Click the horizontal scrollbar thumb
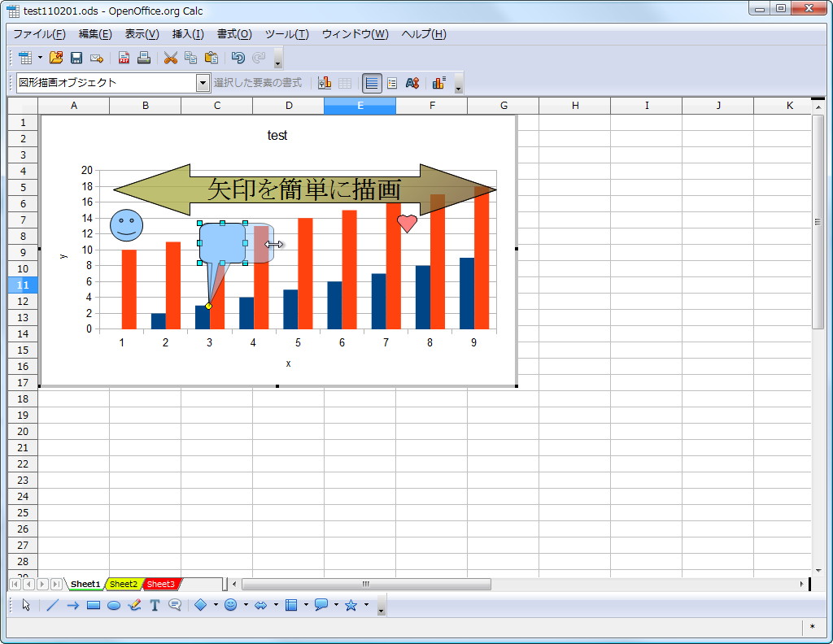Viewport: 833px width, 644px height. [x=366, y=584]
